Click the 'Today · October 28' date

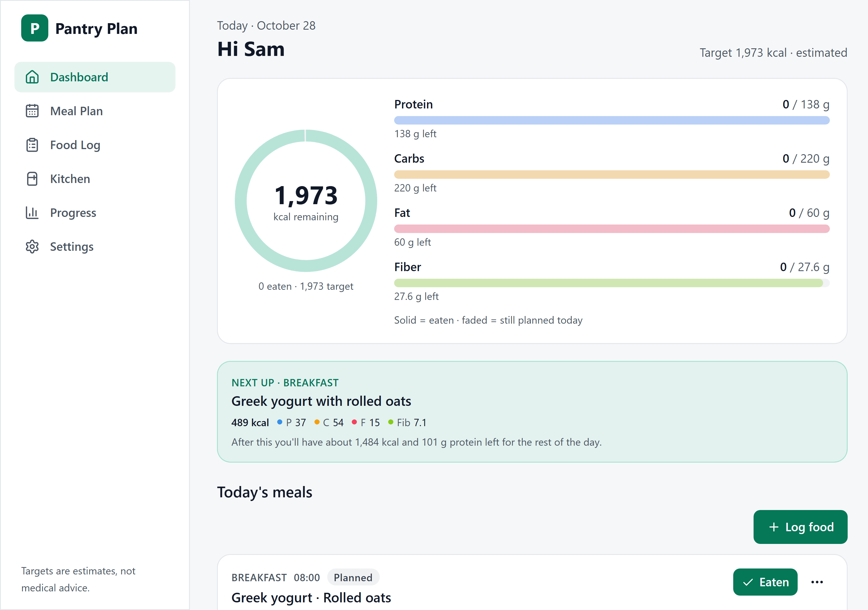click(x=266, y=25)
